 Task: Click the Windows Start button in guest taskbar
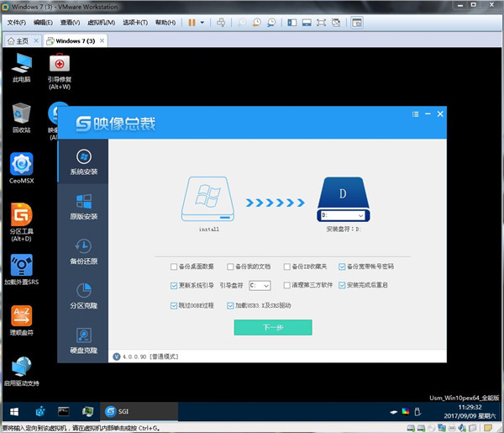point(14,411)
